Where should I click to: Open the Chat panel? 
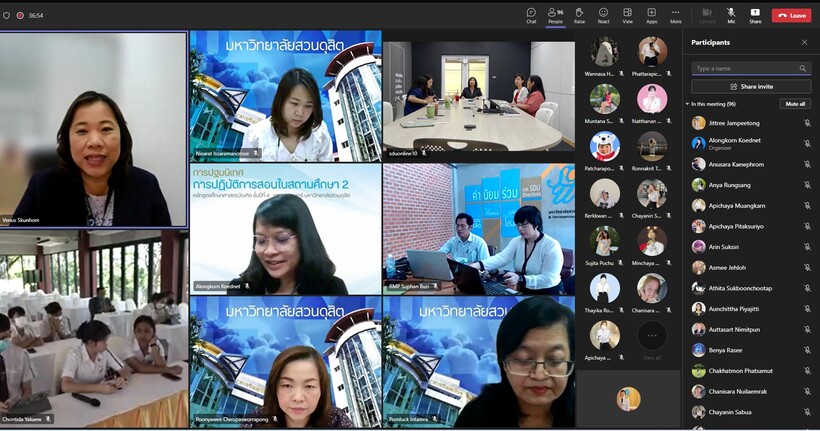click(531, 15)
